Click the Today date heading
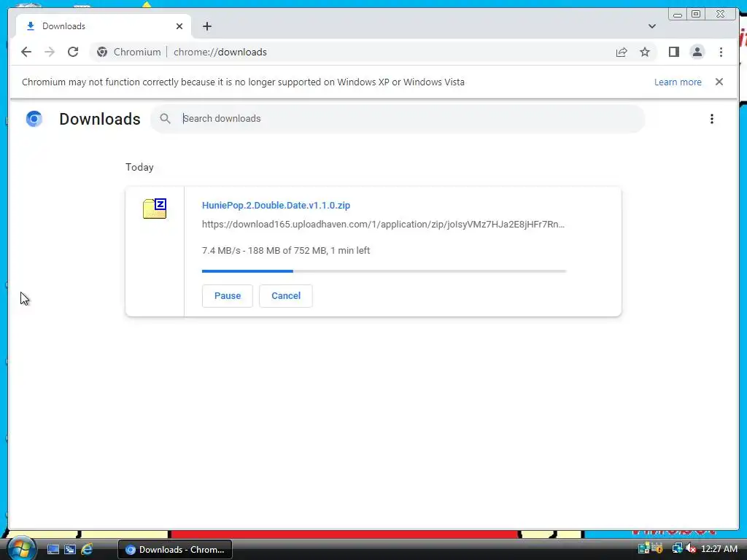 pyautogui.click(x=139, y=167)
